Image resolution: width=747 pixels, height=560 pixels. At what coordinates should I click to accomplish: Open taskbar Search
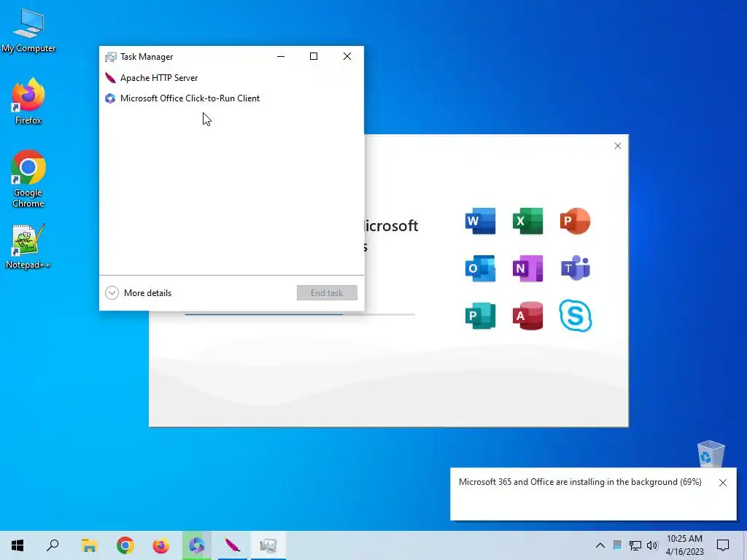point(53,545)
